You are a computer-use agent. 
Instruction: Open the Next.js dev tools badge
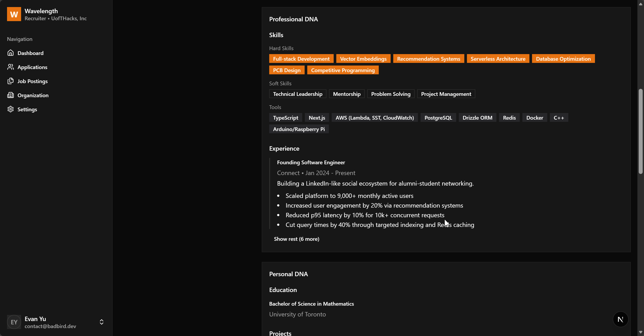point(620,319)
